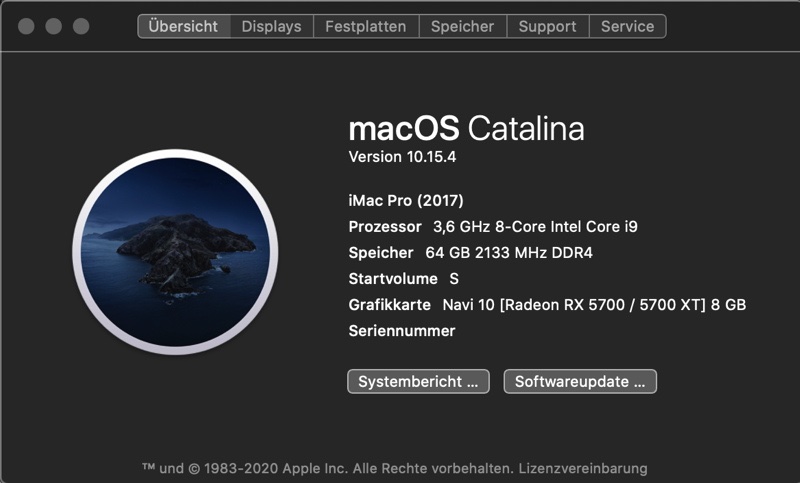Click the macOS Catalina title
Image resolution: width=800 pixels, height=483 pixels.
point(466,129)
